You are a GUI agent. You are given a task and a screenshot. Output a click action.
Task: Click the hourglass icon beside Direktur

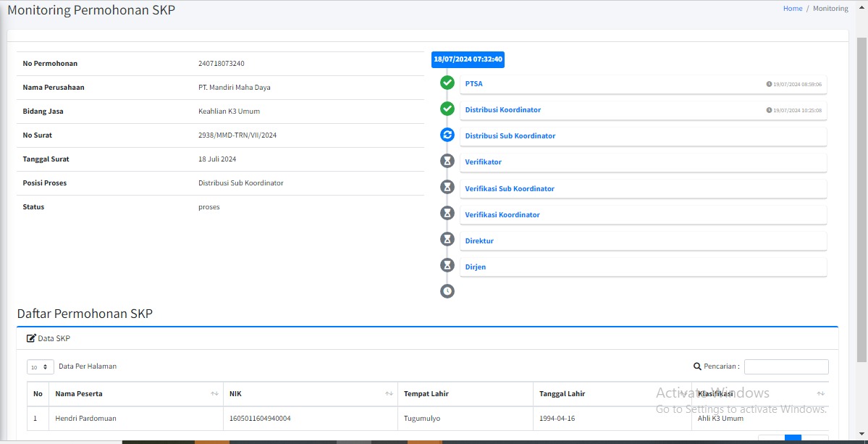coord(447,239)
